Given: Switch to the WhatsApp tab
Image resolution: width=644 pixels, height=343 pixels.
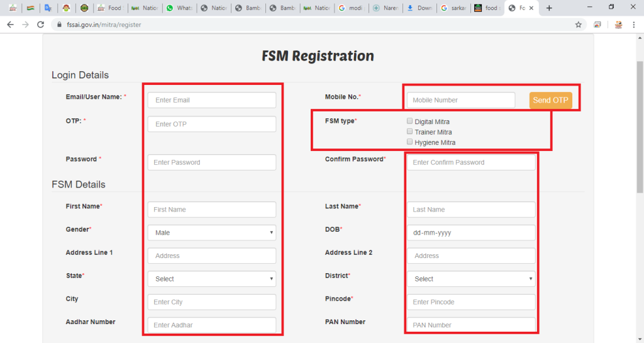Looking at the screenshot, I should pos(179,8).
